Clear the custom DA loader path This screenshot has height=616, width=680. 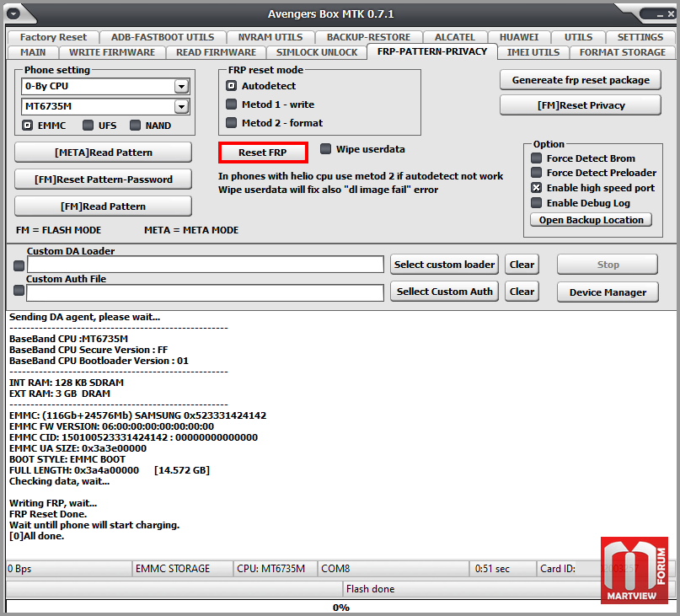[x=522, y=265]
